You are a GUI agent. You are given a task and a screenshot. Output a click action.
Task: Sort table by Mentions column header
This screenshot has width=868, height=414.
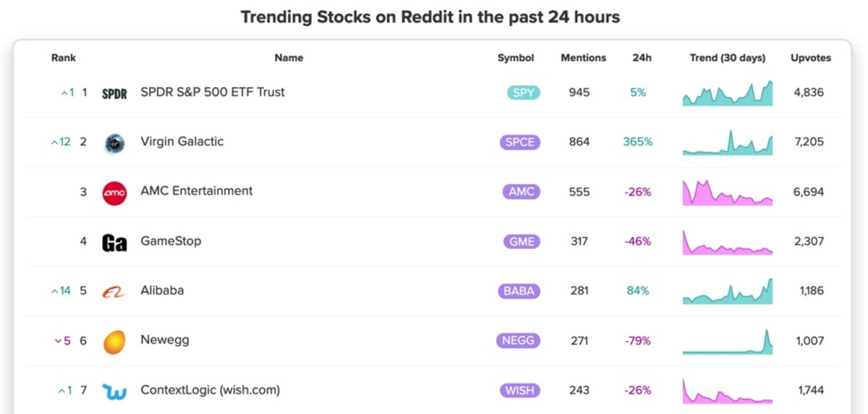click(584, 58)
